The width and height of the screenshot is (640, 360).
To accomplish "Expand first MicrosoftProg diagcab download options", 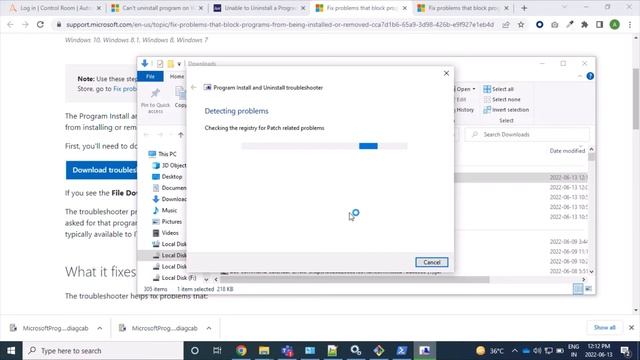I will (100, 328).
